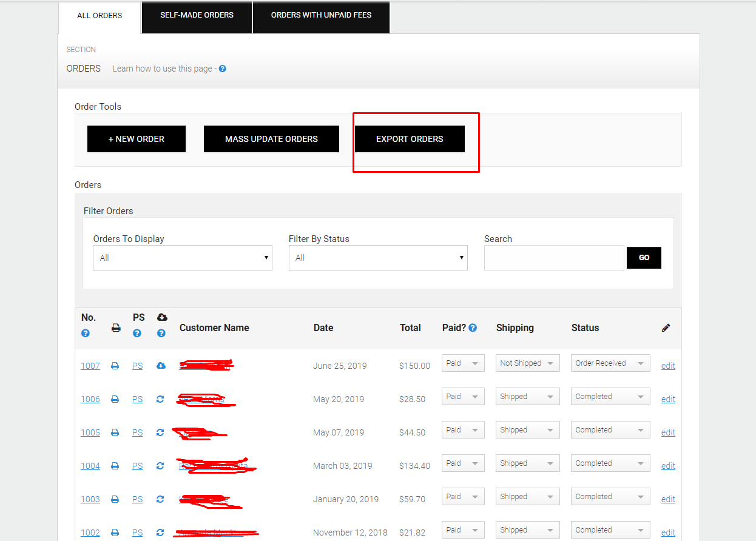Click the print icon for order 1007
Image resolution: width=756 pixels, height=541 pixels.
pos(115,365)
